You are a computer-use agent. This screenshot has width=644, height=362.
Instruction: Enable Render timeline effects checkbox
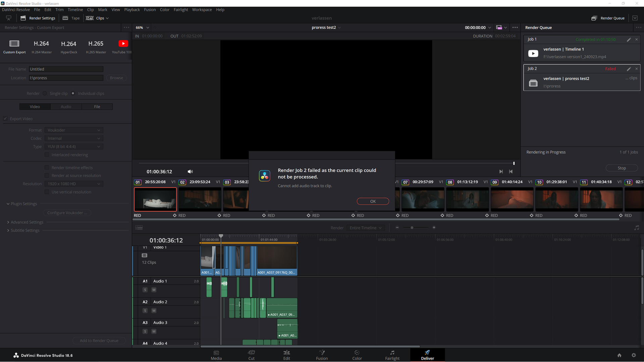pos(47,168)
